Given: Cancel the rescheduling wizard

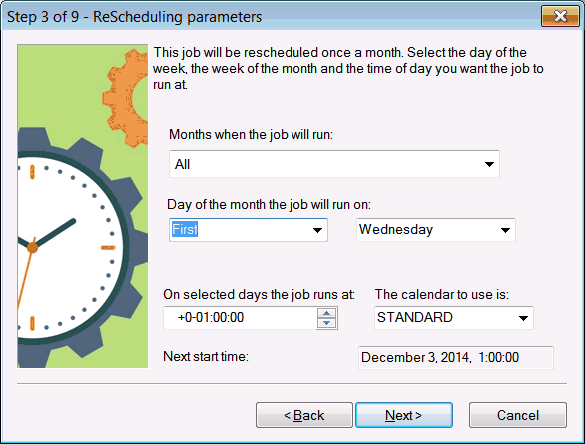Looking at the screenshot, I should [518, 415].
